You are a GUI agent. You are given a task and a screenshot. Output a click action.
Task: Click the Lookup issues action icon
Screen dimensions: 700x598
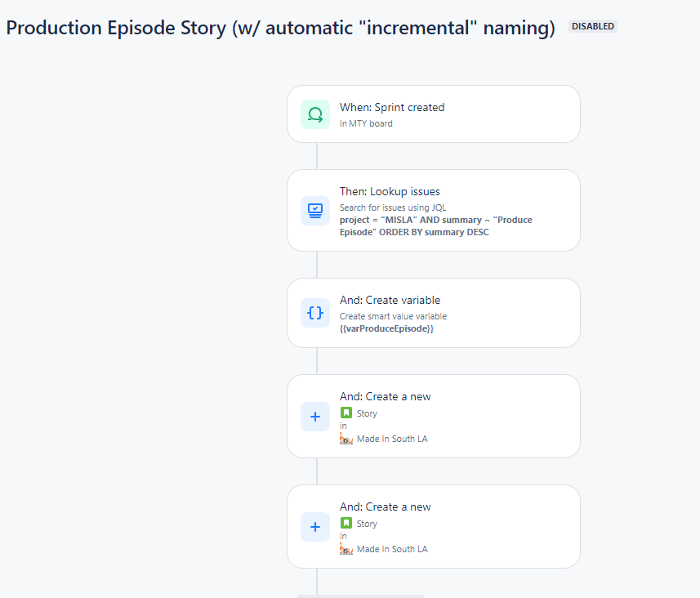[x=315, y=210]
